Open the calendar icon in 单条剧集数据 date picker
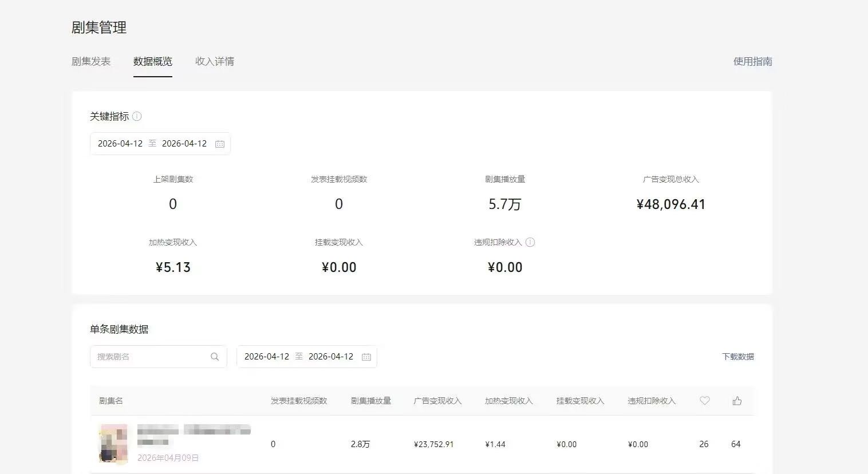Viewport: 868px width, 474px height. click(x=366, y=356)
